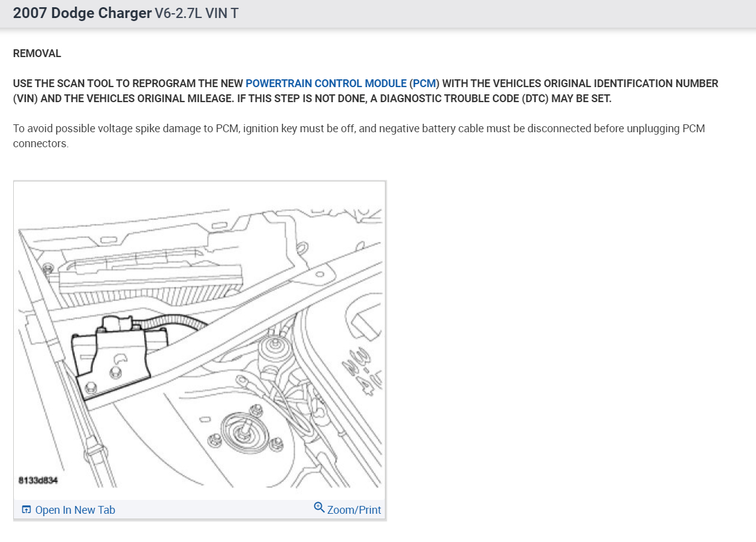Open diagram in new tab link
The image size is (756, 542).
tap(75, 510)
